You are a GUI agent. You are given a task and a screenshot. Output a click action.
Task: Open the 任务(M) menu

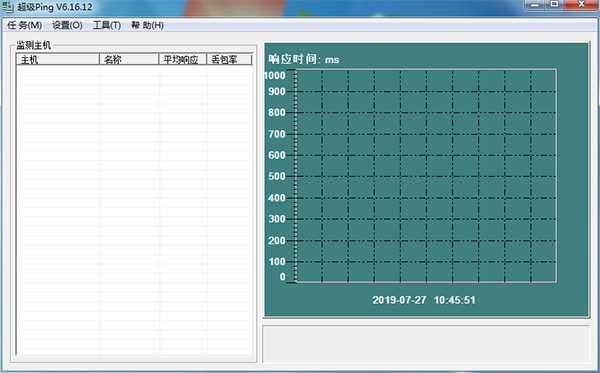click(x=24, y=25)
